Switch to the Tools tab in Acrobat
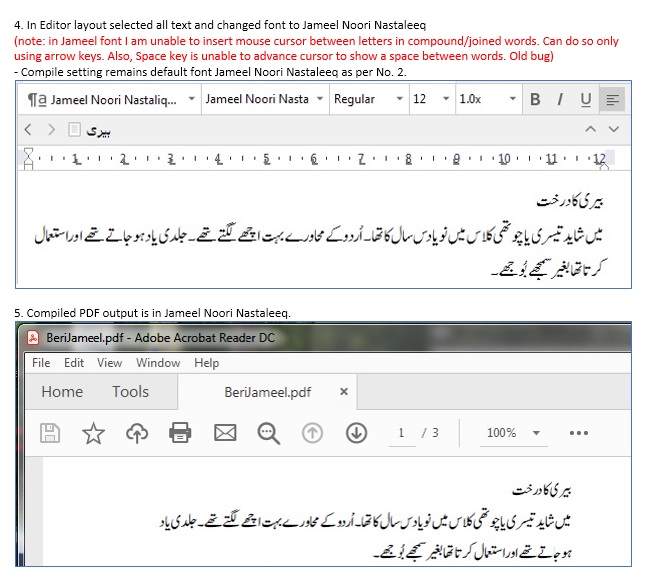The height and width of the screenshot is (583, 657). (130, 392)
